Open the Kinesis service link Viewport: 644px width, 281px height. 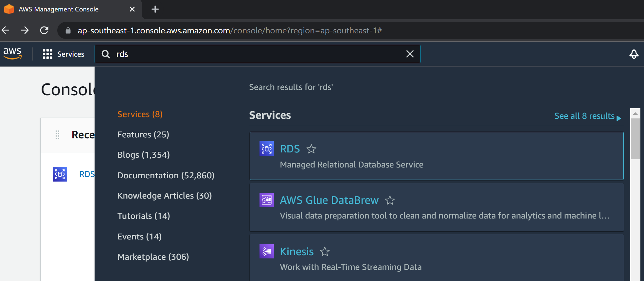pyautogui.click(x=296, y=252)
